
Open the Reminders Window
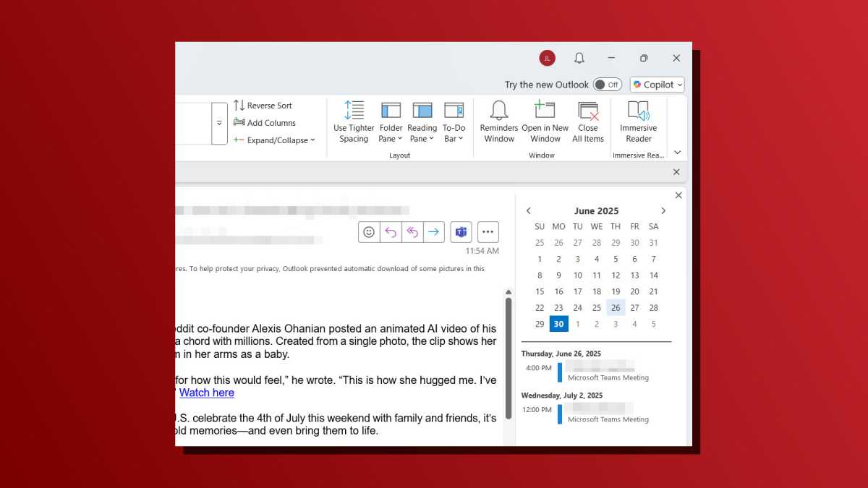[x=499, y=122]
